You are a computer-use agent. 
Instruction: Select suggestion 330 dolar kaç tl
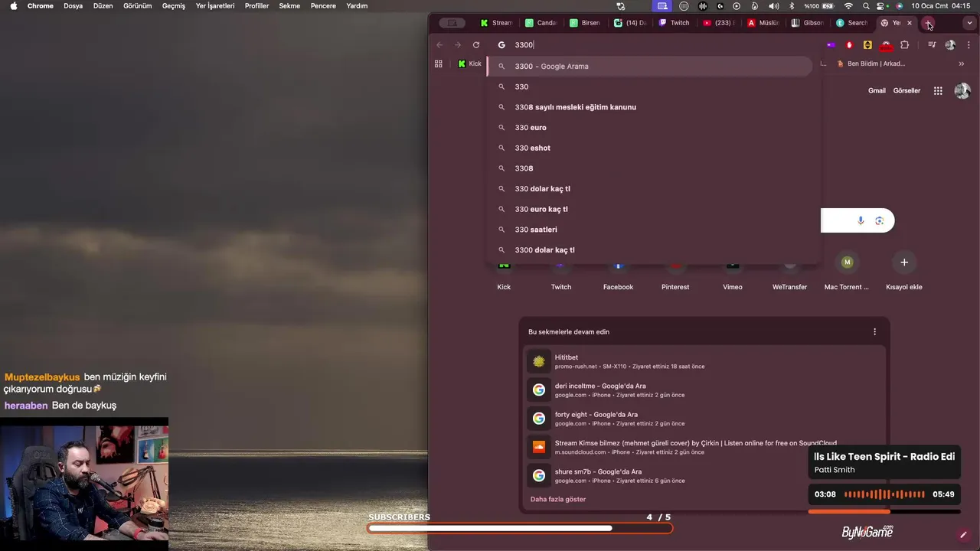[650, 189]
